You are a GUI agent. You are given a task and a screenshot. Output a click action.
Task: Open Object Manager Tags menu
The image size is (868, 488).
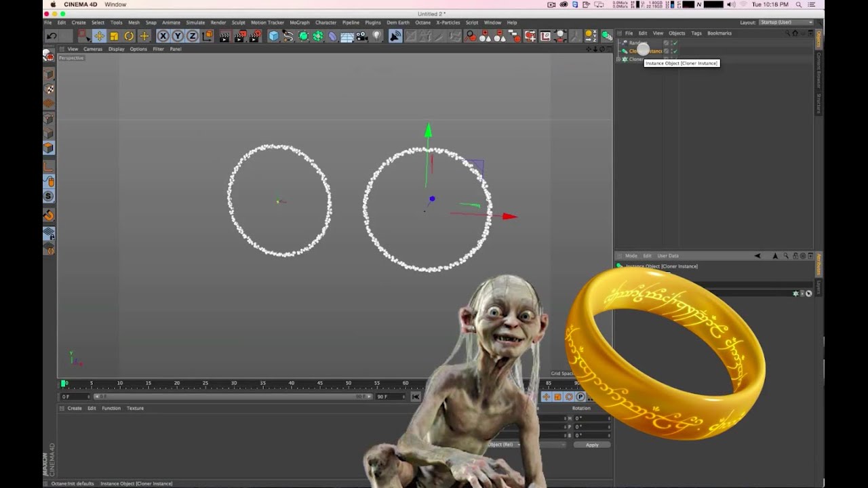[x=696, y=33]
